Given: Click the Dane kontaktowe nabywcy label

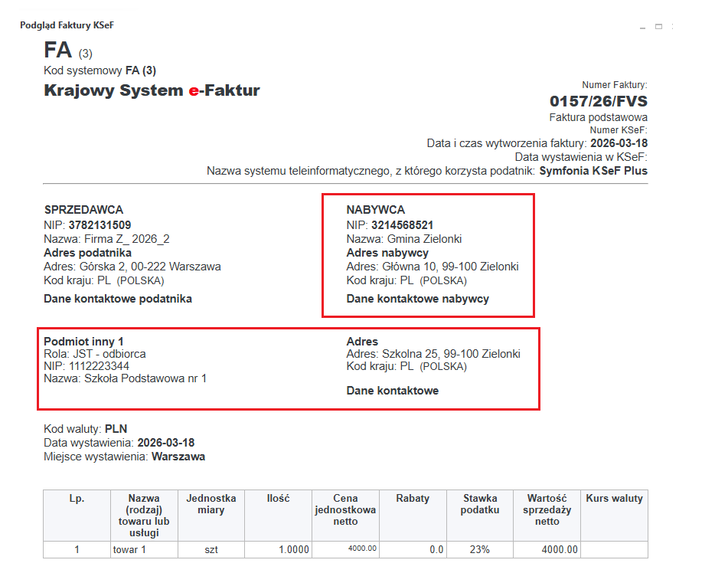Looking at the screenshot, I should 417,299.
